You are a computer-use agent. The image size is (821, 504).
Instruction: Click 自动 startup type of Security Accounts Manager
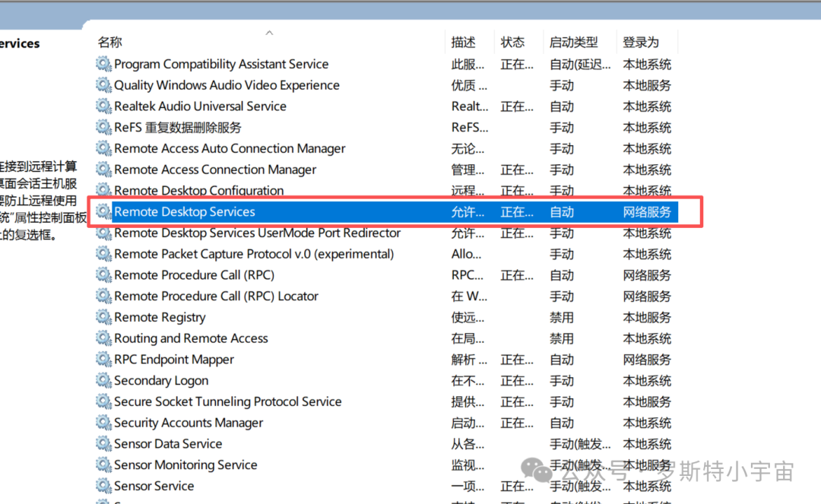click(x=561, y=423)
